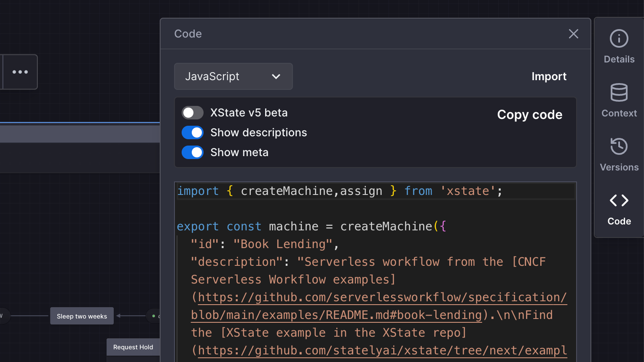Click the import createMachine code line
Viewport: 644px width, 362px height.
[340, 191]
